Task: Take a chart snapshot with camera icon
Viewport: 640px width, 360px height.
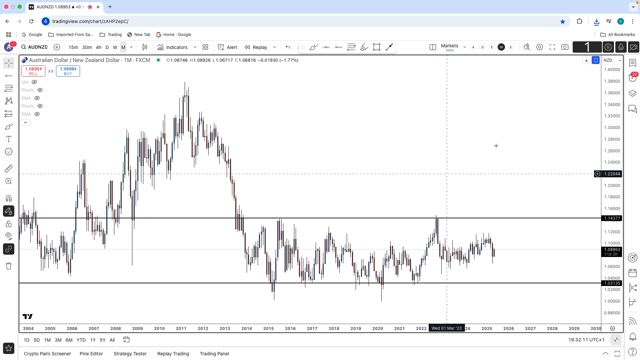Action: coord(565,47)
